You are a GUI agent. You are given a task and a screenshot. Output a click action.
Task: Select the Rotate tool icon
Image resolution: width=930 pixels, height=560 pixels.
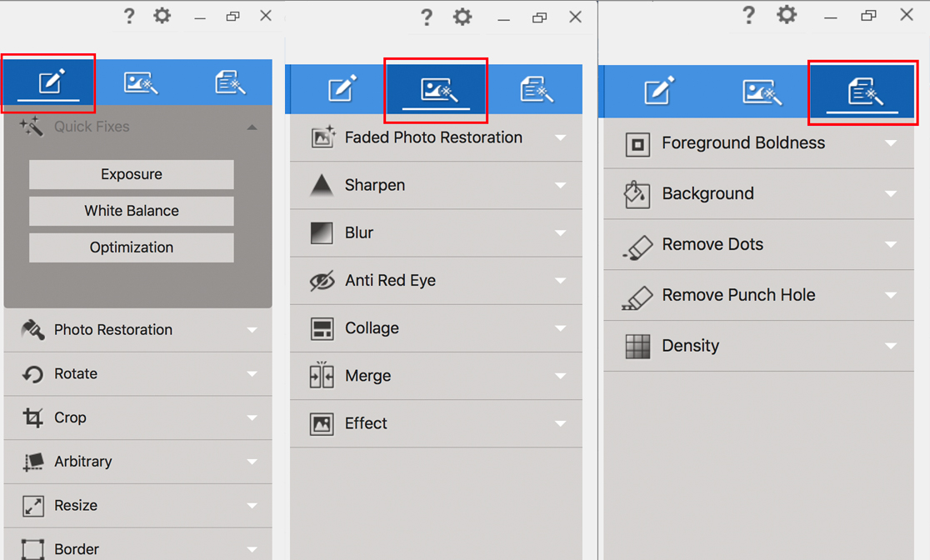(x=32, y=374)
